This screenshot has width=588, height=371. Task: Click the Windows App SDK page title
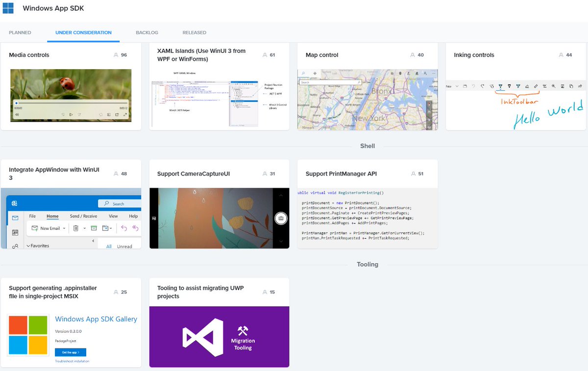click(53, 8)
